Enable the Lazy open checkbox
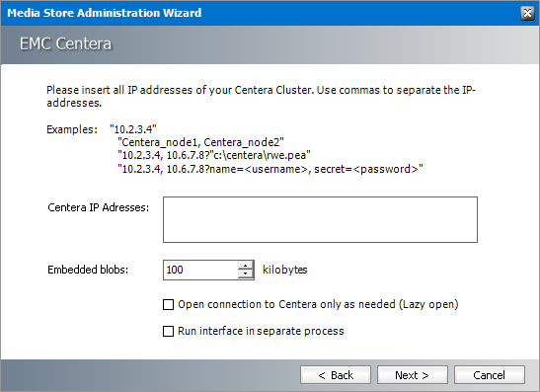The height and width of the screenshot is (392, 540). pyautogui.click(x=168, y=304)
